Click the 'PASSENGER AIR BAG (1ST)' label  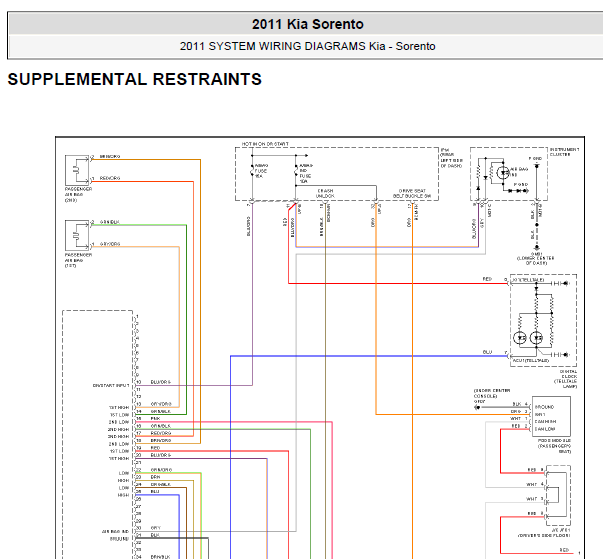pos(78,260)
